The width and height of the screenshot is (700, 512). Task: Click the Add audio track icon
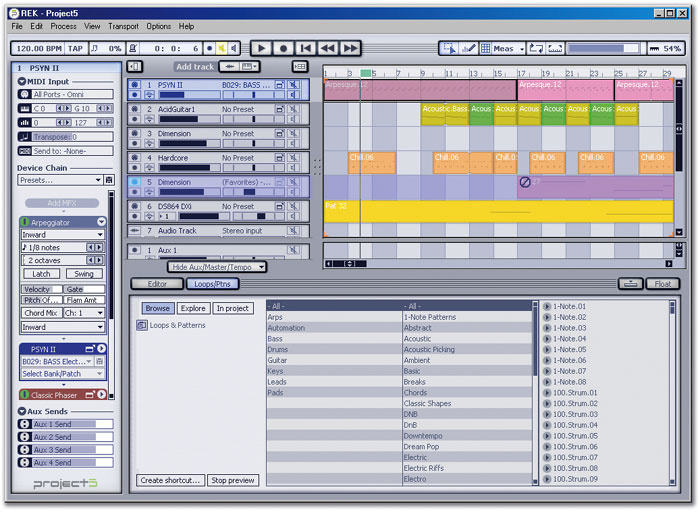[229, 67]
